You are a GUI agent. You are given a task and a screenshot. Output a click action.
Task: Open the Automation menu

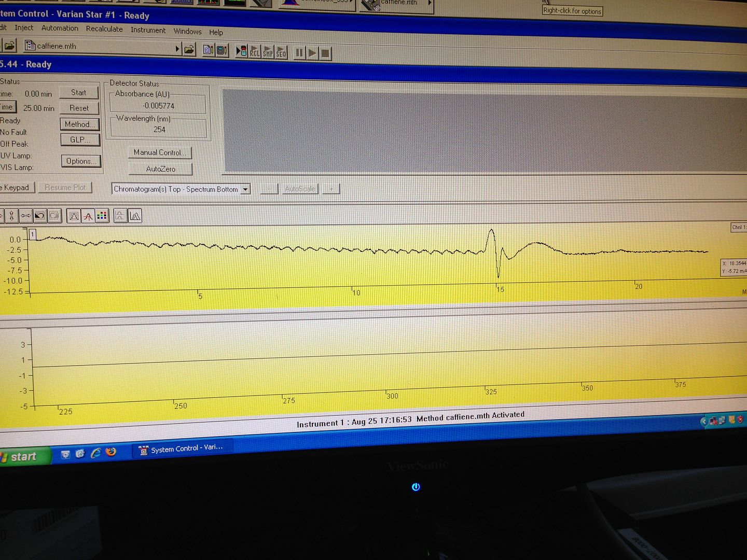coord(60,28)
